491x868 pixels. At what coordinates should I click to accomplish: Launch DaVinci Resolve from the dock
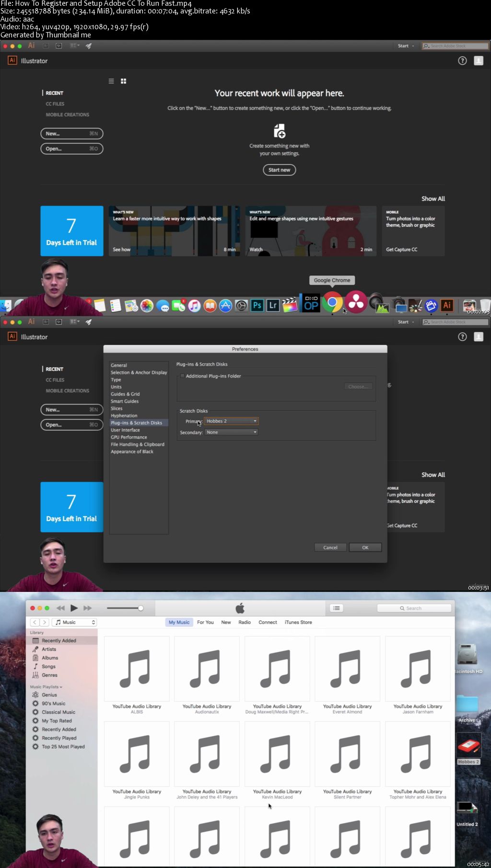[x=356, y=302]
